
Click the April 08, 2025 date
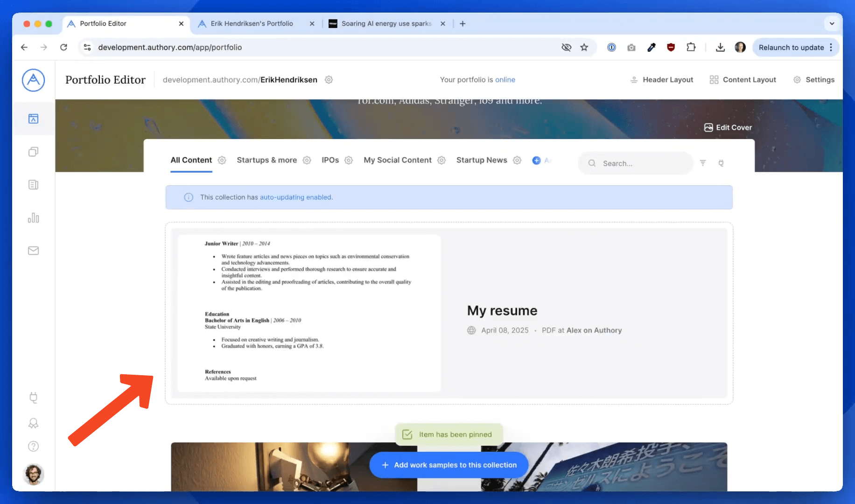coord(505,330)
